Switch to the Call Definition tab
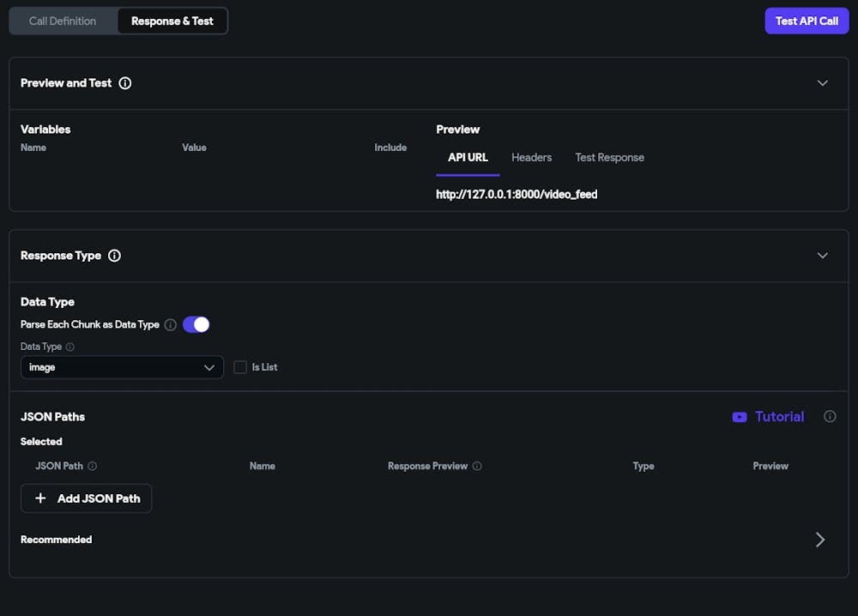Viewport: 858px width, 616px height. coord(63,21)
